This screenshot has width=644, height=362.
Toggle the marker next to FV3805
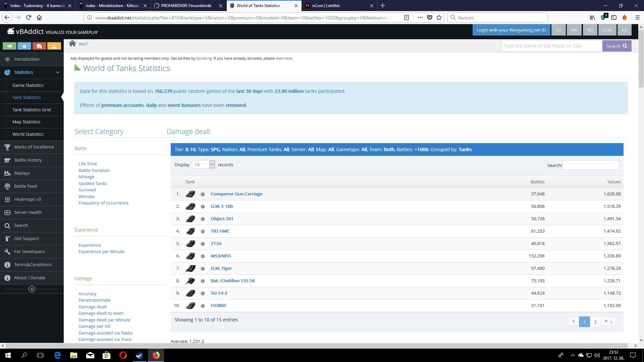[203, 306]
